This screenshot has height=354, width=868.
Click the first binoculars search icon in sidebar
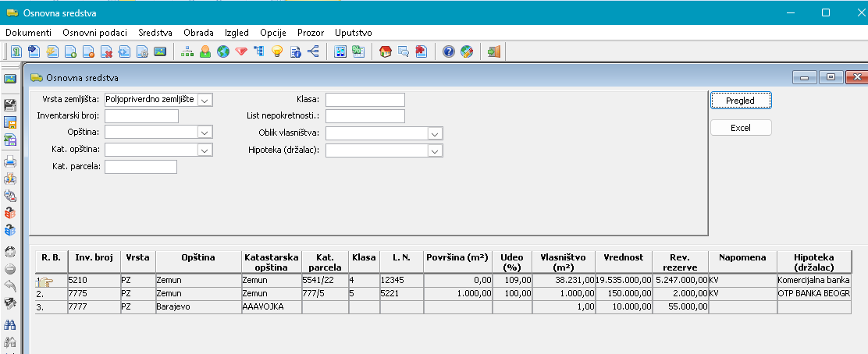pyautogui.click(x=10, y=324)
